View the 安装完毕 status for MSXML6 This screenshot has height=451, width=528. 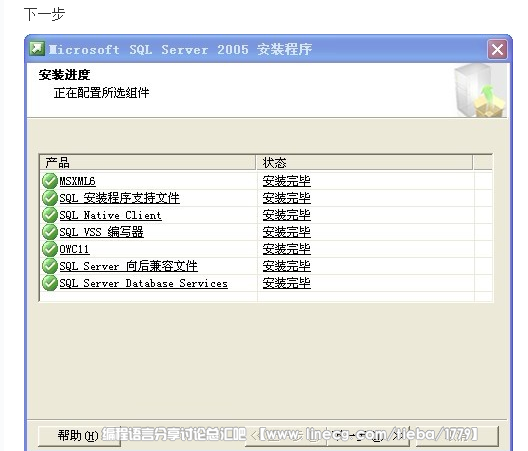pyautogui.click(x=287, y=181)
